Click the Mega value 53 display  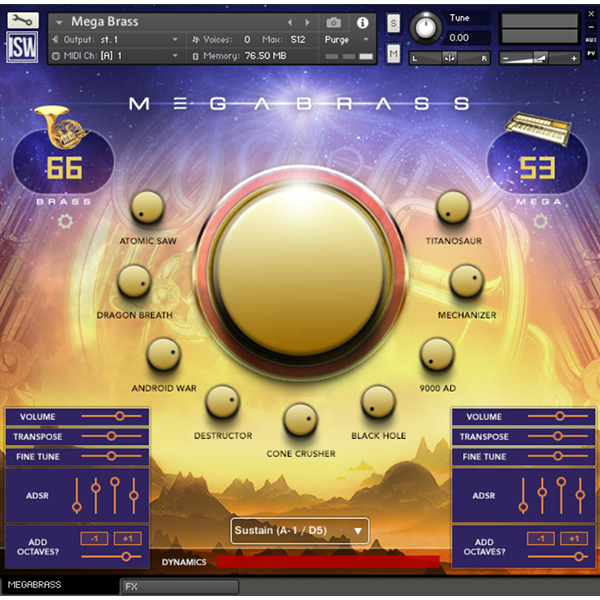(x=538, y=168)
